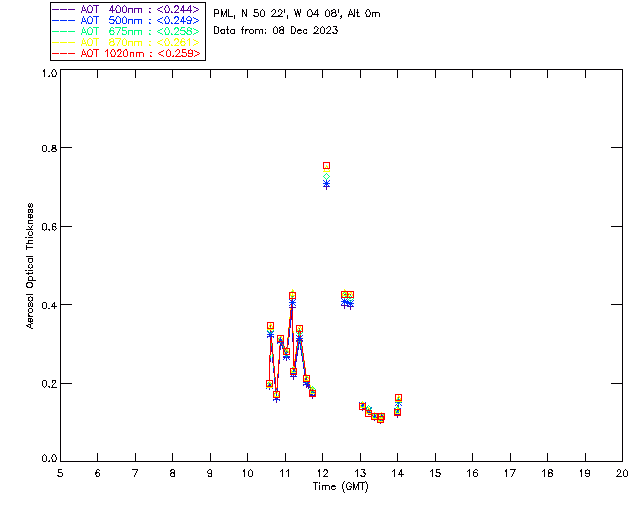Click the 'Time (GMT)' axis label
Viewport: 640px width, 512px height.
point(340,486)
